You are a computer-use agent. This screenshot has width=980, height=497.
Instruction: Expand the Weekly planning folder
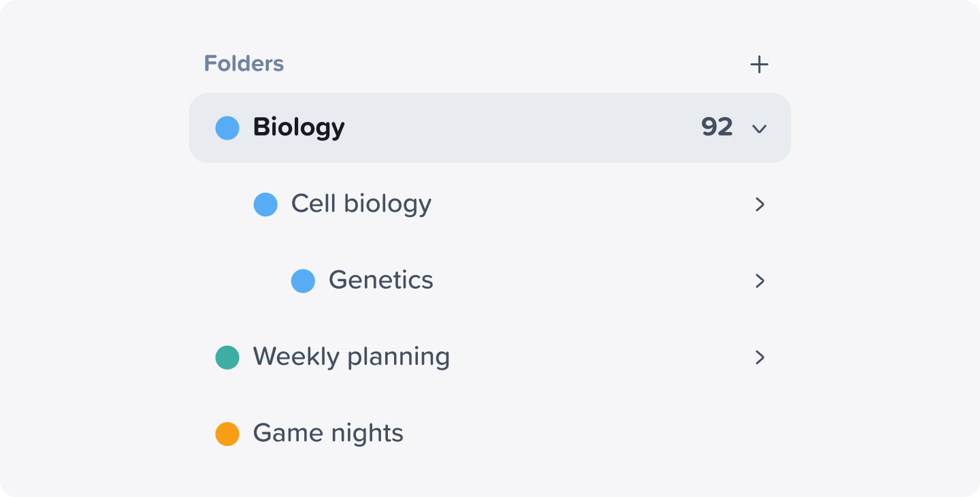pos(760,357)
